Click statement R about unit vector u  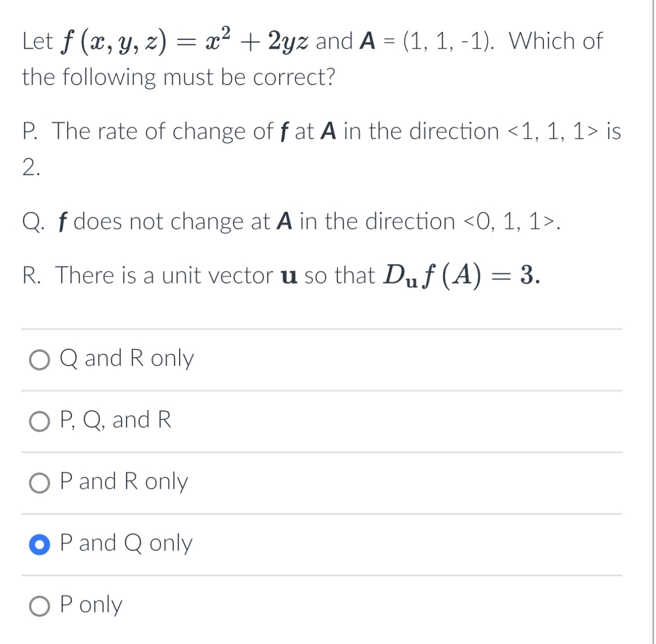[x=281, y=276]
